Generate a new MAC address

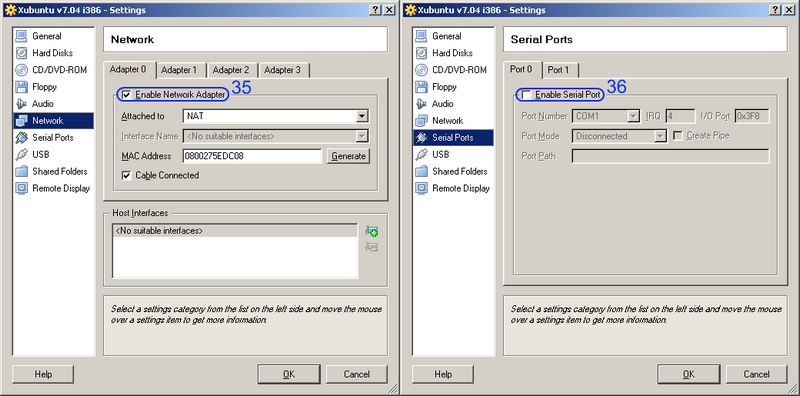pos(348,156)
